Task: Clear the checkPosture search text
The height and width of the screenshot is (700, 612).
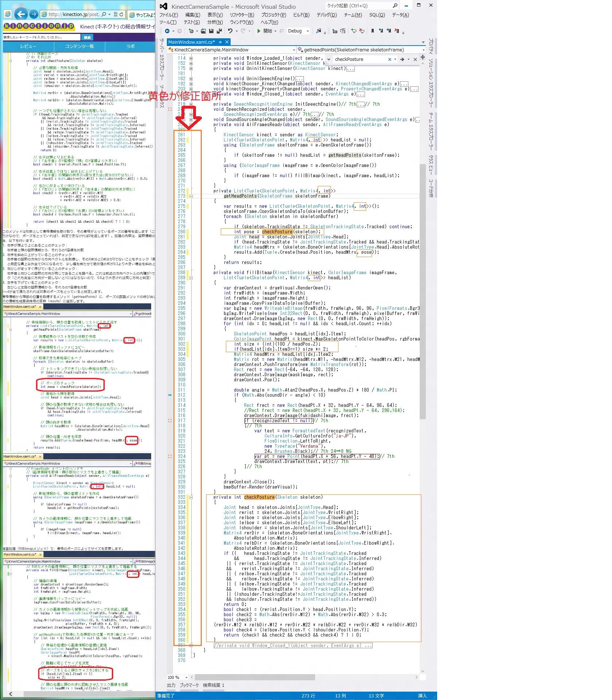Action: coord(389,59)
